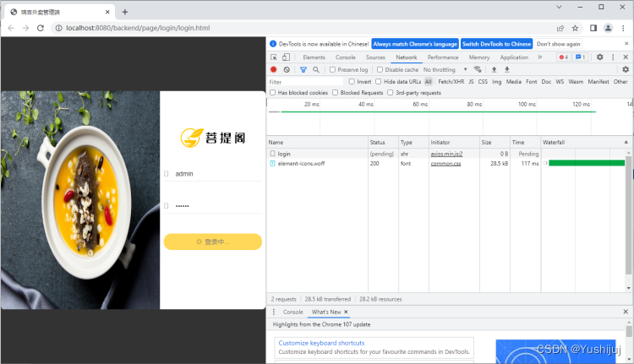Image resolution: width=634 pixels, height=364 pixels.
Task: Toggle the network filter funnel icon
Action: click(x=303, y=69)
